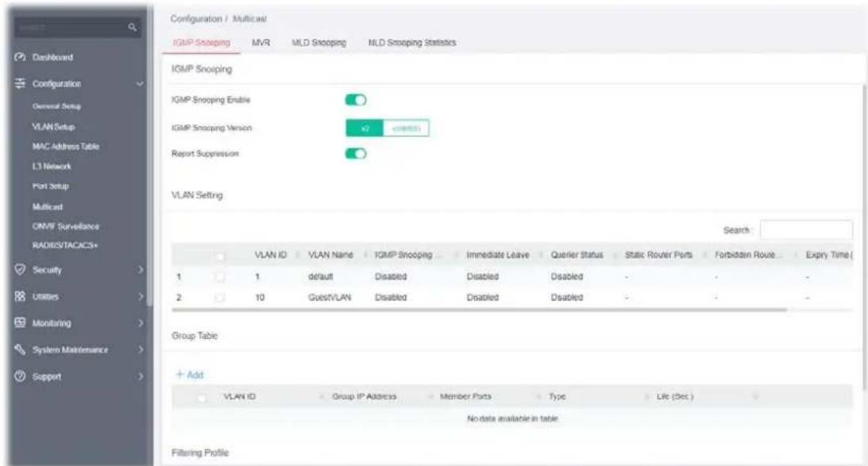Open MAC Address Table page
868x466 pixels.
click(x=66, y=147)
